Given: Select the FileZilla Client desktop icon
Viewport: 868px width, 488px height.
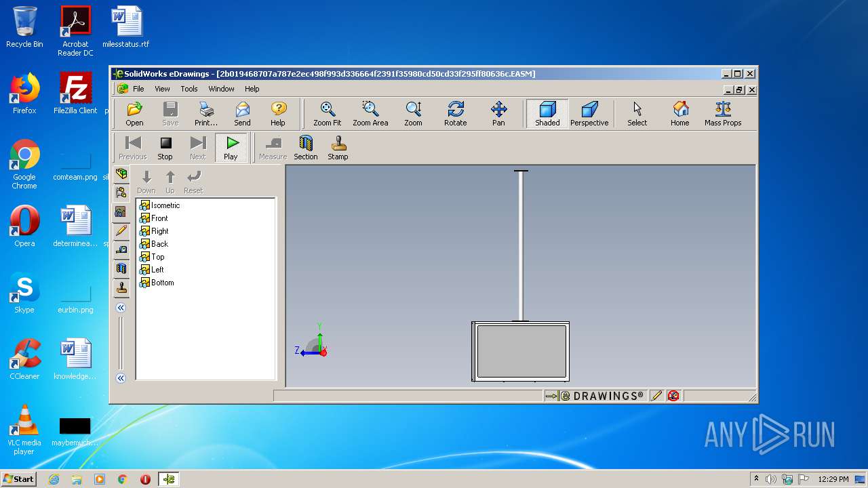Looking at the screenshot, I should [75, 94].
